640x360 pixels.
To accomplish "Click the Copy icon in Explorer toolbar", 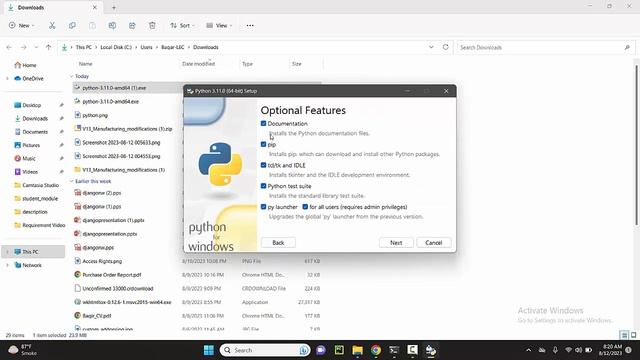I will click(x=72, y=25).
